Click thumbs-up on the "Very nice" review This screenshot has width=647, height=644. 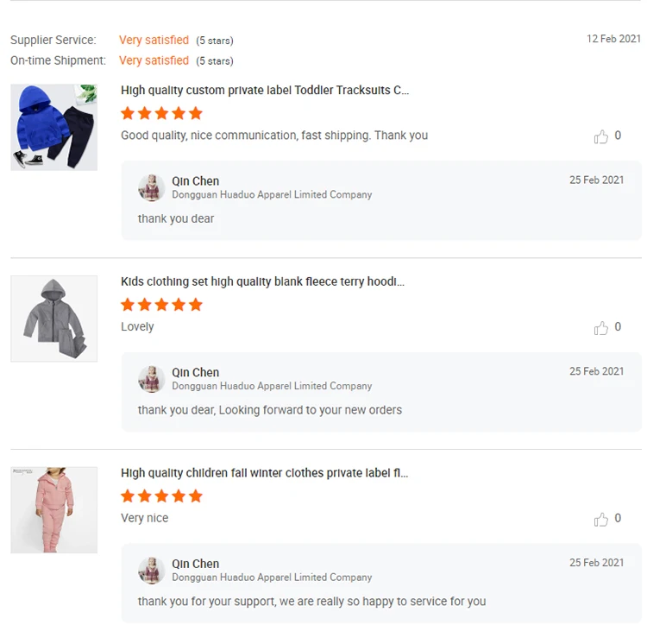point(601,520)
